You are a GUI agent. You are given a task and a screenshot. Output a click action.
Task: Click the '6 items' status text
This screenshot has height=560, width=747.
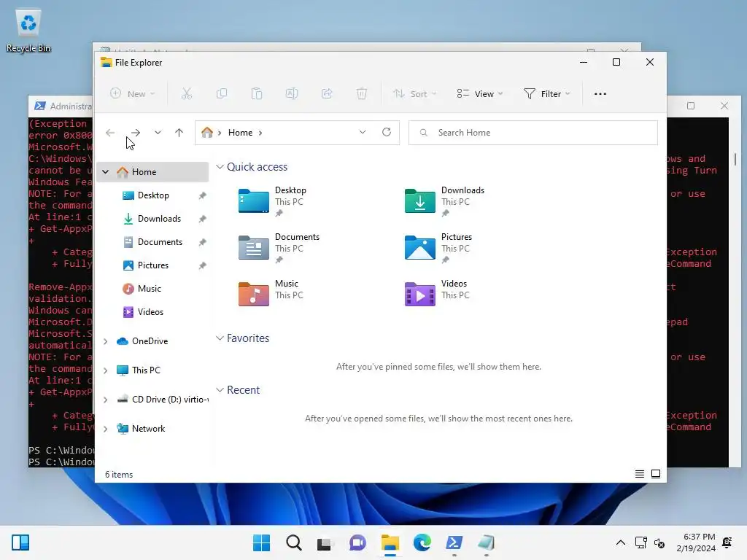(119, 474)
